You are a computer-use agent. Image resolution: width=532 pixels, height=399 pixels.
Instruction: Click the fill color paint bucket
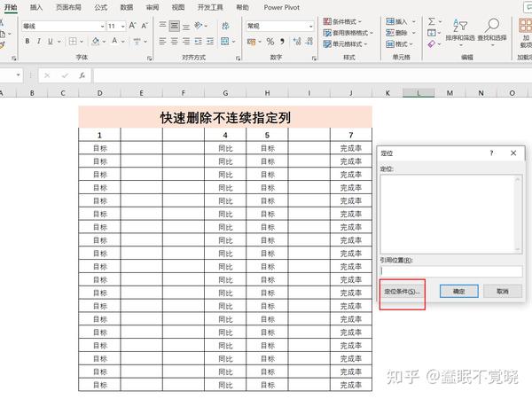[96, 42]
